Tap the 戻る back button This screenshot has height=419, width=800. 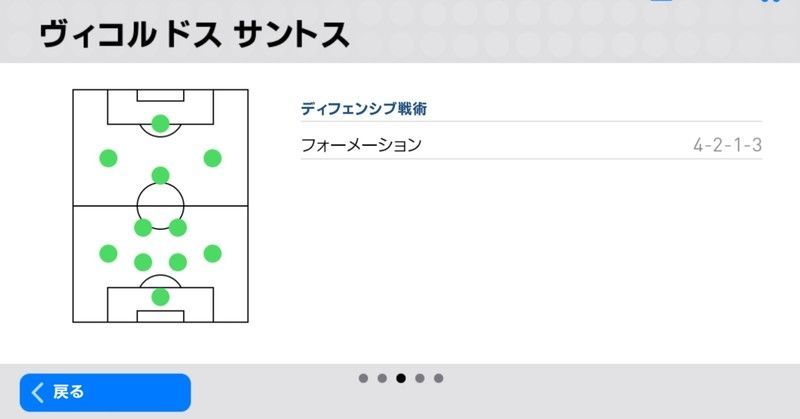point(105,392)
